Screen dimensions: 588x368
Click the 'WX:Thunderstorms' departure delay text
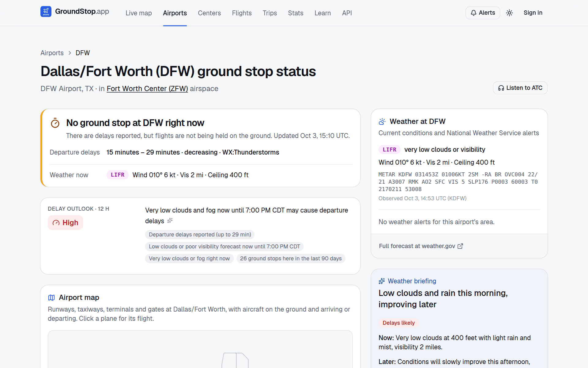251,152
